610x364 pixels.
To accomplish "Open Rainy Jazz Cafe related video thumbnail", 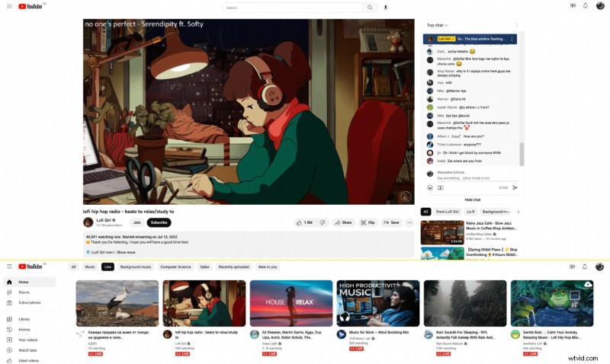I will [442, 232].
